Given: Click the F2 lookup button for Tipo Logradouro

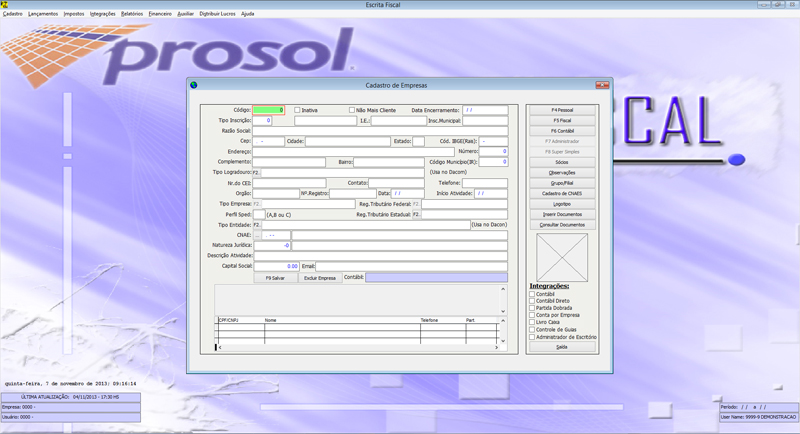Looking at the screenshot, I should tap(256, 172).
